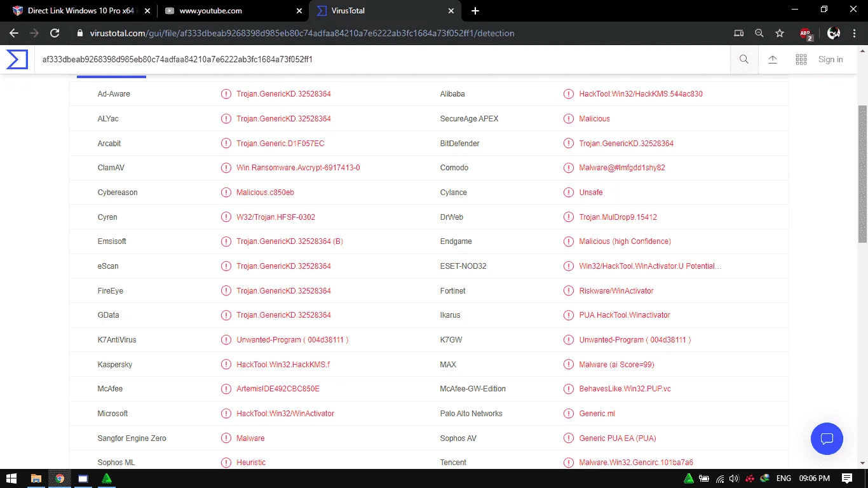Viewport: 868px width, 488px height.
Task: Select Sophos AV result Generic PUA EA (PUA)
Action: click(618, 438)
